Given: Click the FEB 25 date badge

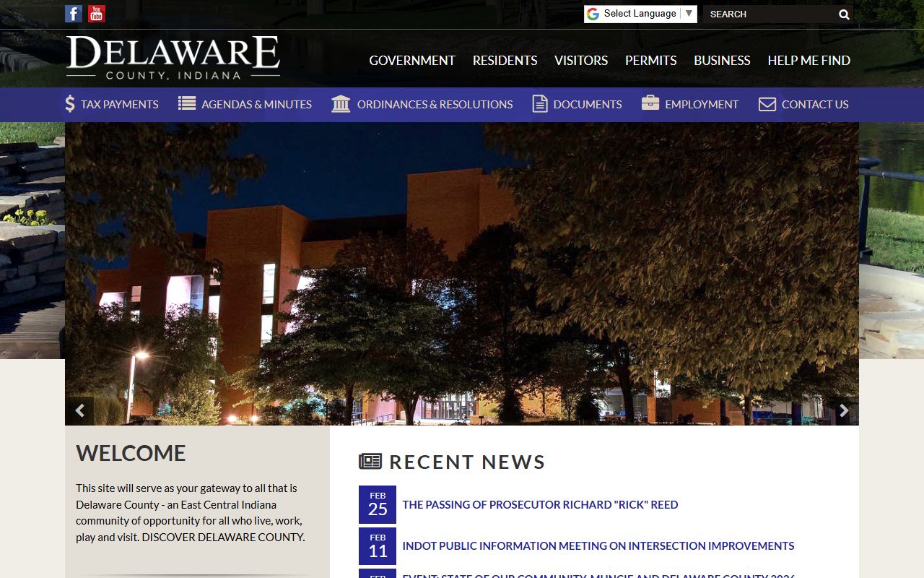Looking at the screenshot, I should [x=378, y=504].
